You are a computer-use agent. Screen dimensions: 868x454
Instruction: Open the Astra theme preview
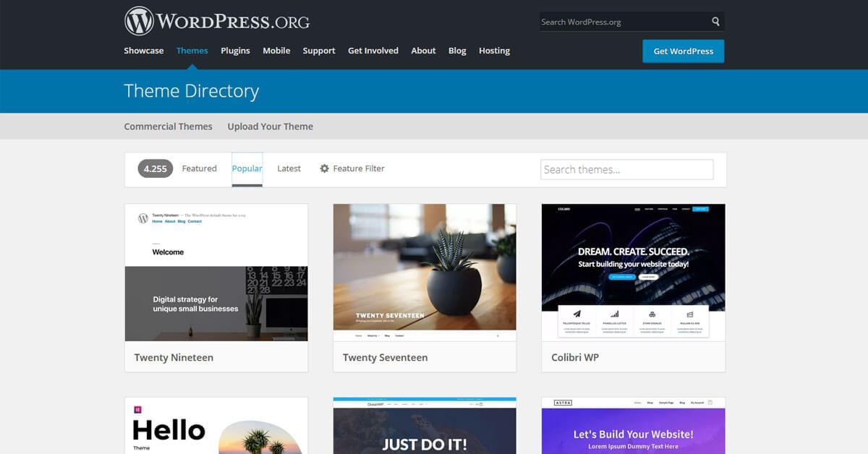633,426
